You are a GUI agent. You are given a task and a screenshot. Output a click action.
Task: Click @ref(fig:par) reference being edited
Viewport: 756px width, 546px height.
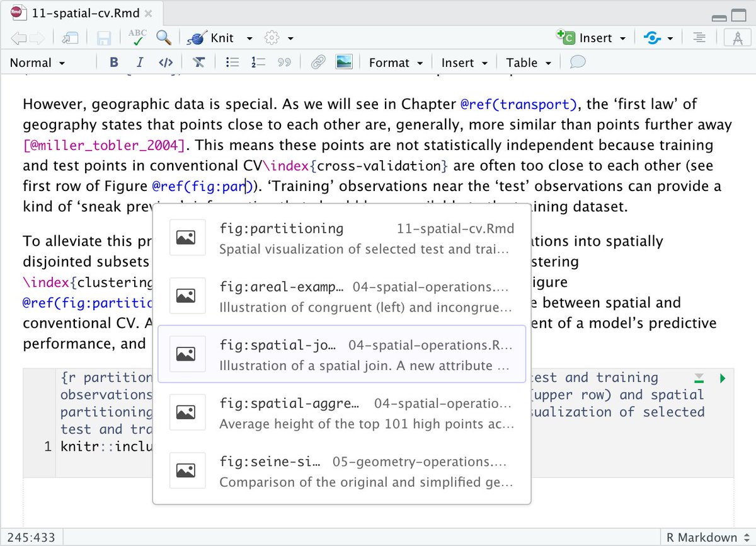204,187
